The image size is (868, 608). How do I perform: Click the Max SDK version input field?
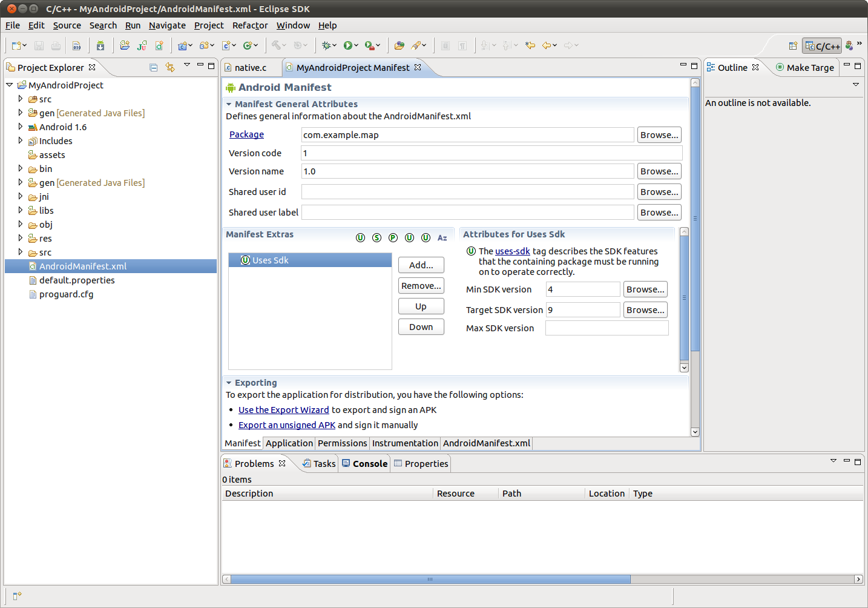607,328
